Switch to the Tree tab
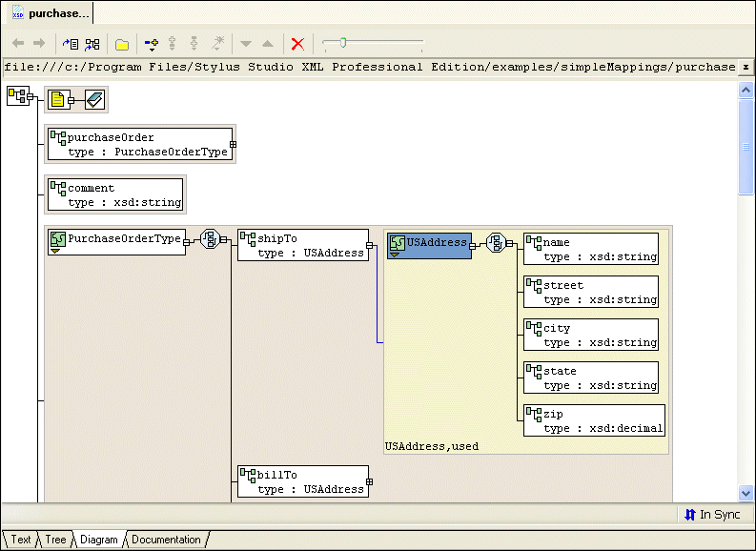Image resolution: width=756 pixels, height=551 pixels. pos(56,540)
